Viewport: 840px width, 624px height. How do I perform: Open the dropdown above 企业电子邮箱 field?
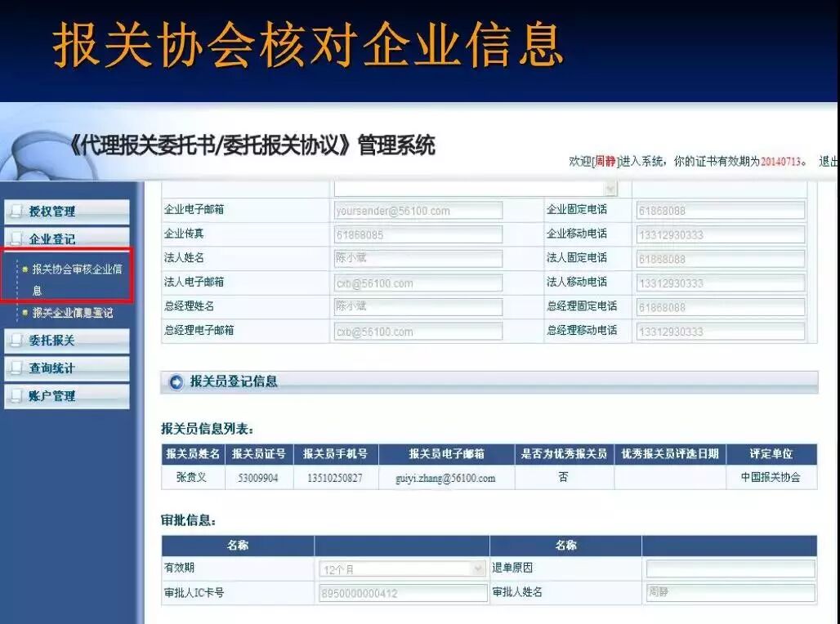coord(476,189)
